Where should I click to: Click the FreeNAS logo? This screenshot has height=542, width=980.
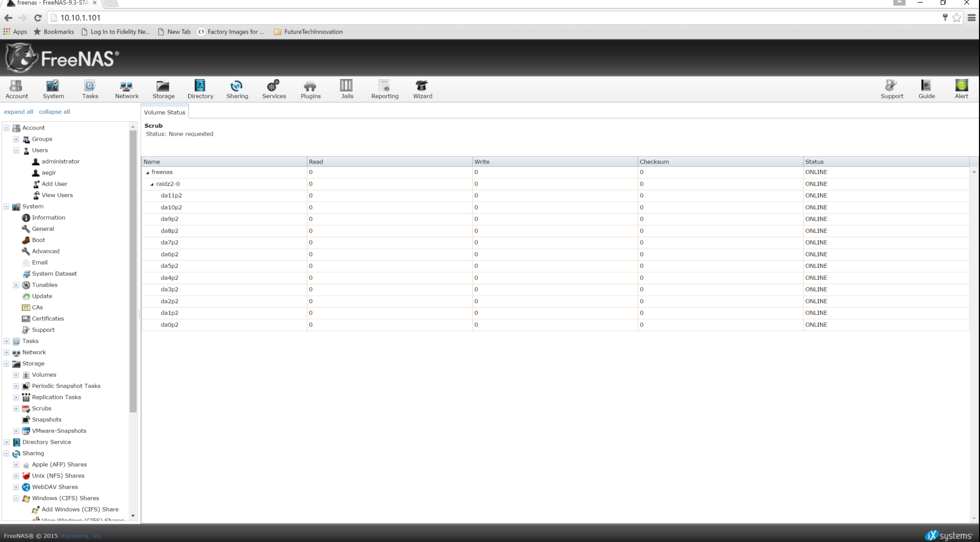62,58
